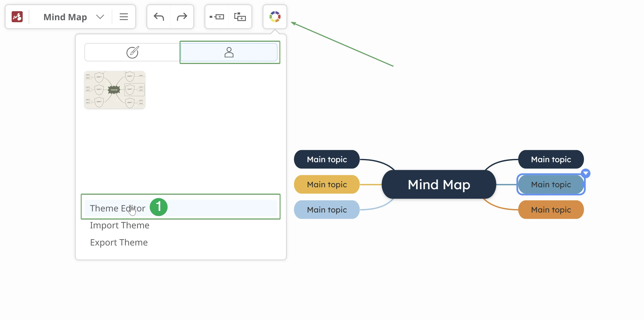This screenshot has width=644, height=320.
Task: Select the highlighted blue Main topic node
Action: pos(551,184)
